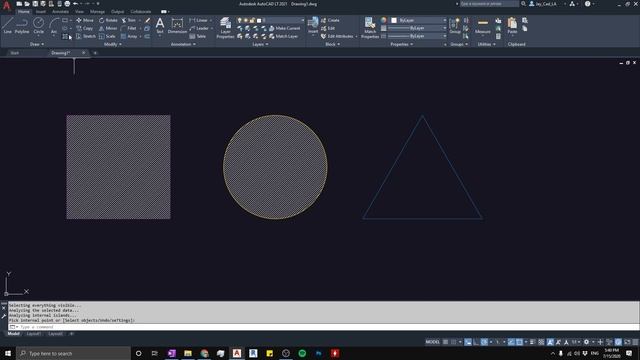The image size is (640, 360).
Task: Select the Arc tool
Action: tap(54, 26)
